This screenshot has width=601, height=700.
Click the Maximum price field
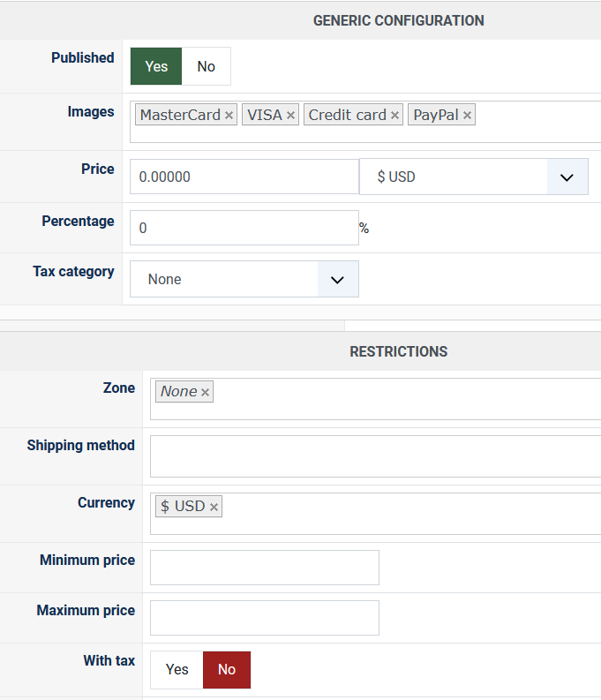click(264, 618)
